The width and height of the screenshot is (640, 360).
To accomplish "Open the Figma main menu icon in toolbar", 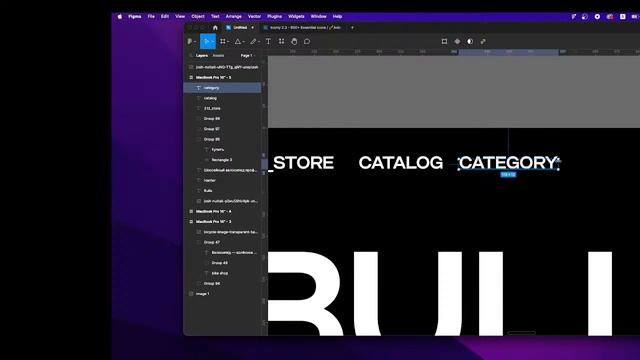I will pos(190,41).
